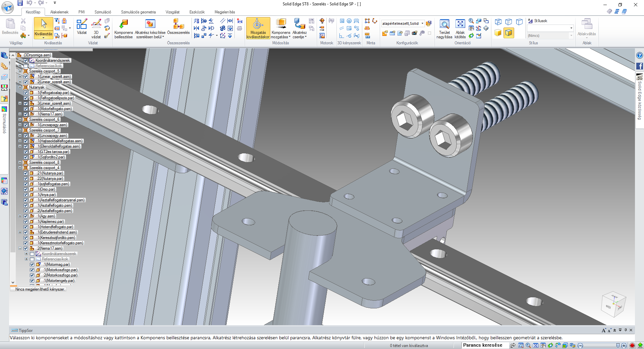The image size is (644, 349).
Task: Open Facebook from the right sidebar
Action: click(640, 66)
